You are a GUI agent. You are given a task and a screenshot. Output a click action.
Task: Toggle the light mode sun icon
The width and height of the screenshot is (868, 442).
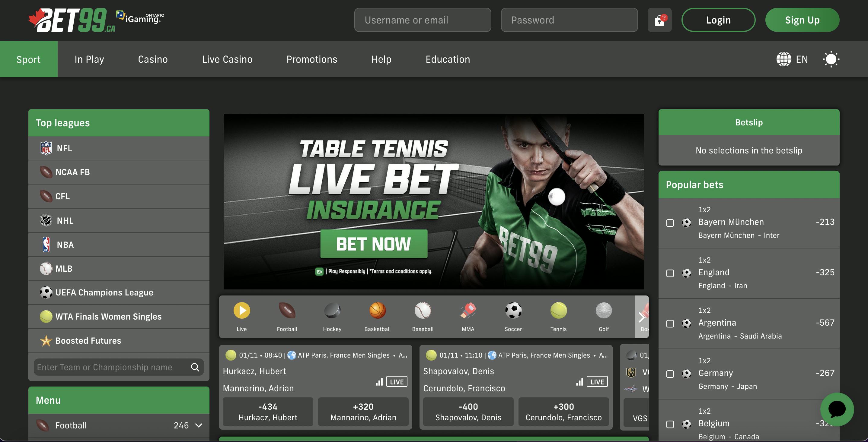tap(831, 59)
